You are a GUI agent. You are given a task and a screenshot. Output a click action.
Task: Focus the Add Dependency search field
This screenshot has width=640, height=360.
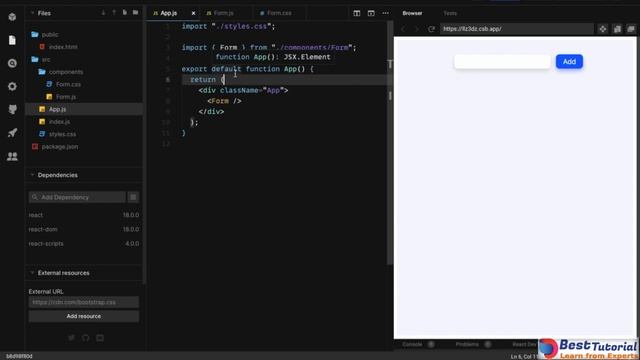(x=77, y=197)
